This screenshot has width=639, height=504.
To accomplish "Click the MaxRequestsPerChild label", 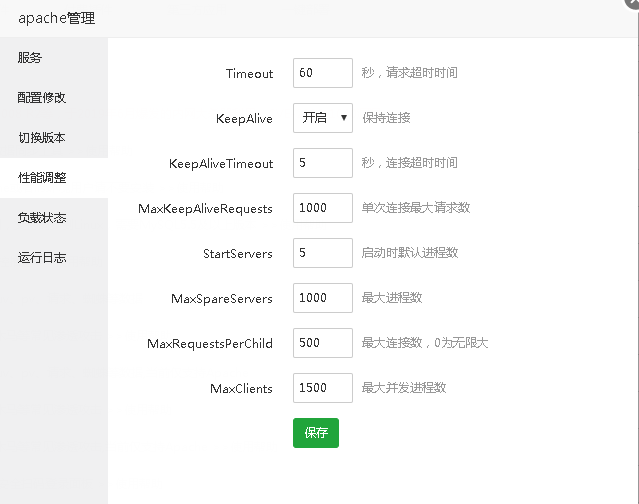I will pos(210,344).
